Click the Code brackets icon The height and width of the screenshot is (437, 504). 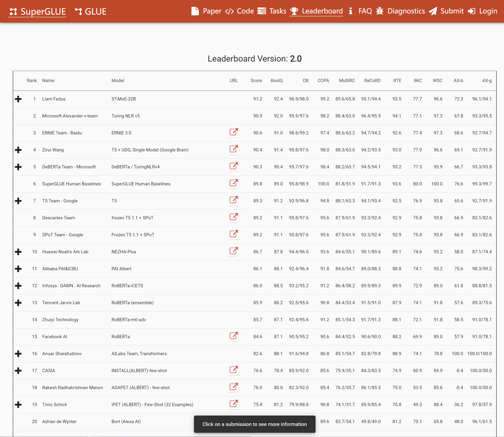point(229,11)
